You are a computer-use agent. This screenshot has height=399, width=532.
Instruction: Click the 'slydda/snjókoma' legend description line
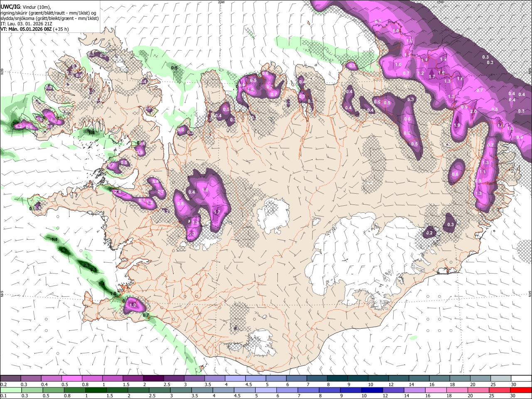point(49,18)
